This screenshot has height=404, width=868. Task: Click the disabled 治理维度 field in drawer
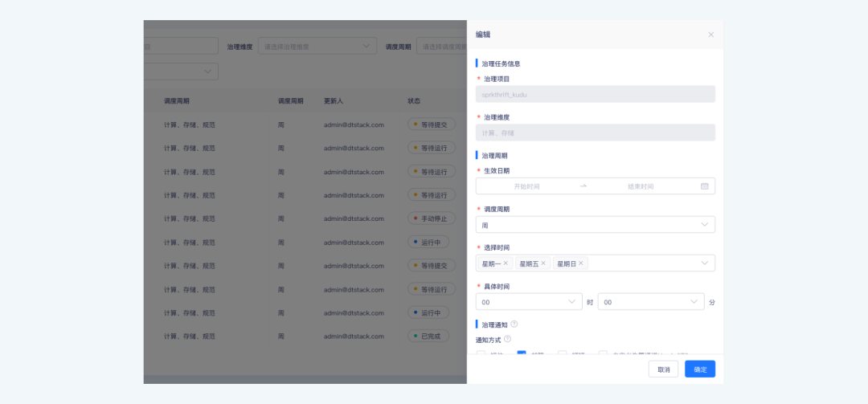595,133
